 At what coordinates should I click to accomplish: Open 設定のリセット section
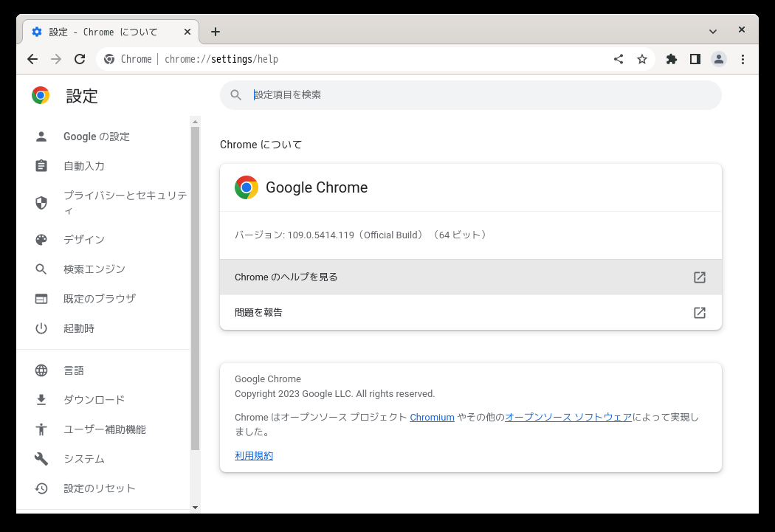pyautogui.click(x=100, y=488)
